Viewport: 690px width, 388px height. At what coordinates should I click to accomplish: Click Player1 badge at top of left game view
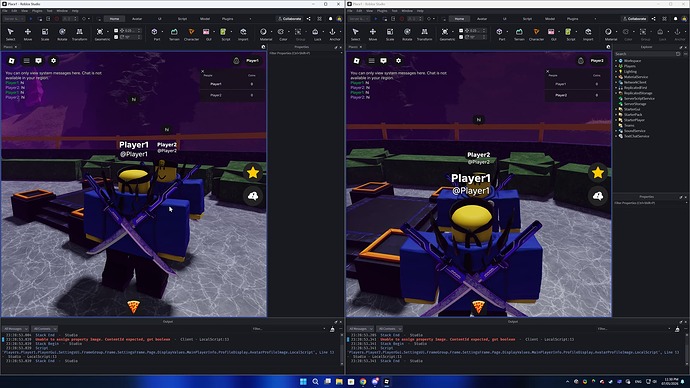252,61
